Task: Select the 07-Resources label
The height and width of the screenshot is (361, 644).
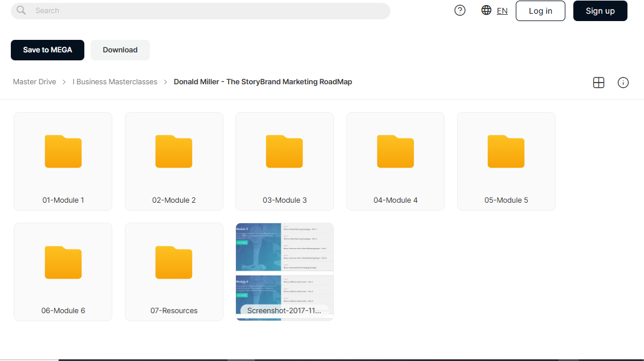Action: coord(174,310)
